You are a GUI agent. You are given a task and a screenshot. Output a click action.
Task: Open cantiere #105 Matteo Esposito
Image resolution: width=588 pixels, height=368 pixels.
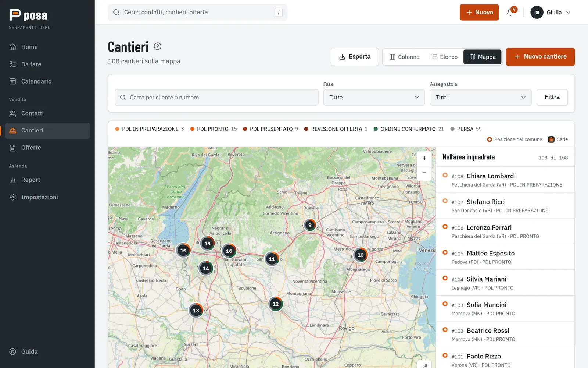click(x=505, y=257)
